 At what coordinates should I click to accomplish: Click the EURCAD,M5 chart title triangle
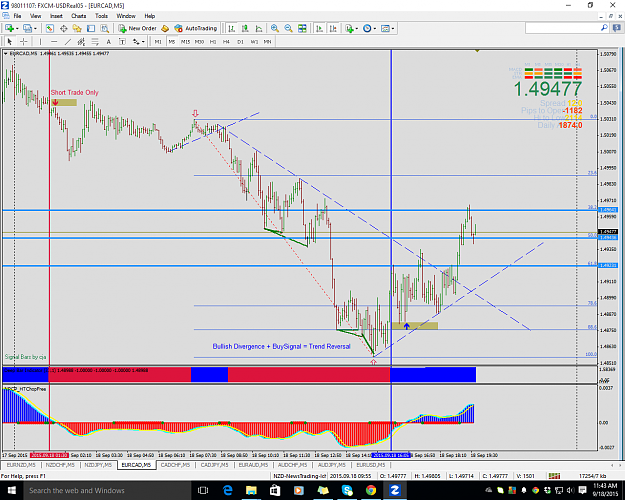click(x=6, y=53)
